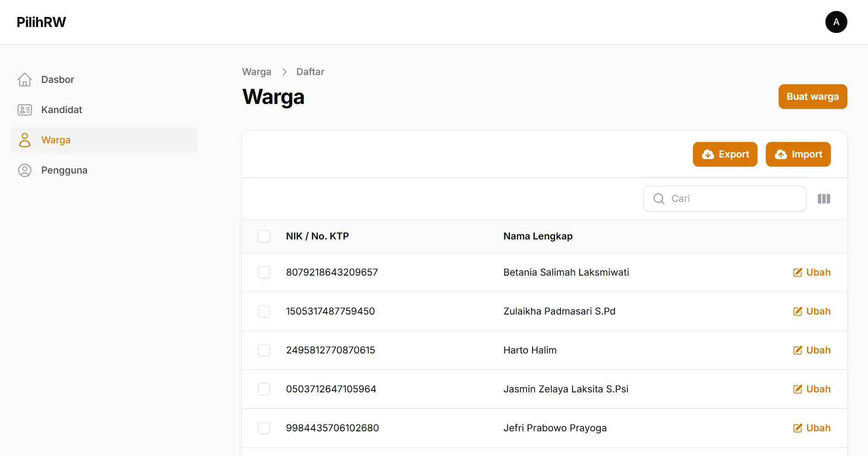Select the checkbox for Jefri Prabowo Prayoga

[x=264, y=428]
